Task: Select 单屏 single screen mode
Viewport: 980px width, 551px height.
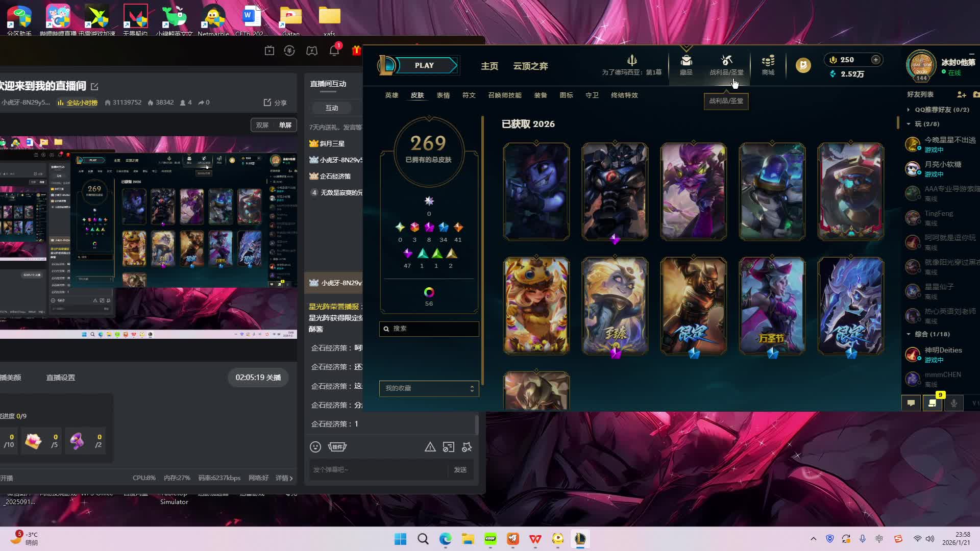Action: (x=285, y=125)
